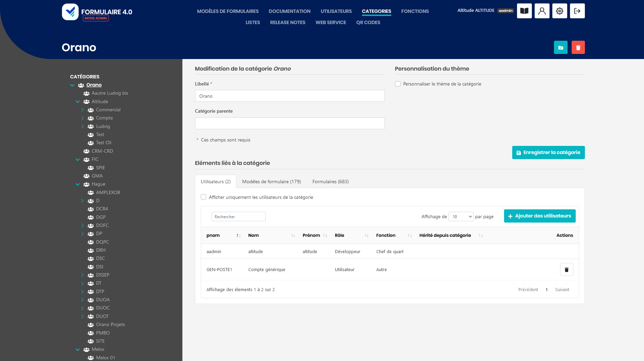Expand the Commercial category node
644x361 pixels.
82,110
